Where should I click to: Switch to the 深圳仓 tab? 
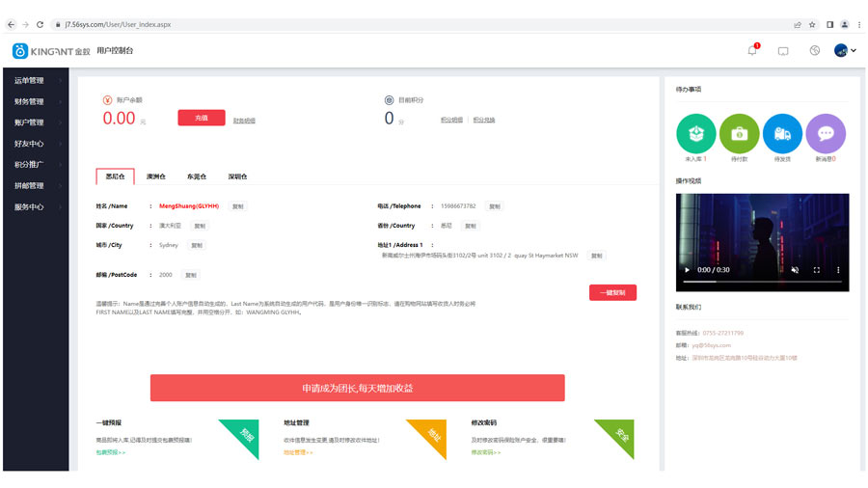coord(237,176)
